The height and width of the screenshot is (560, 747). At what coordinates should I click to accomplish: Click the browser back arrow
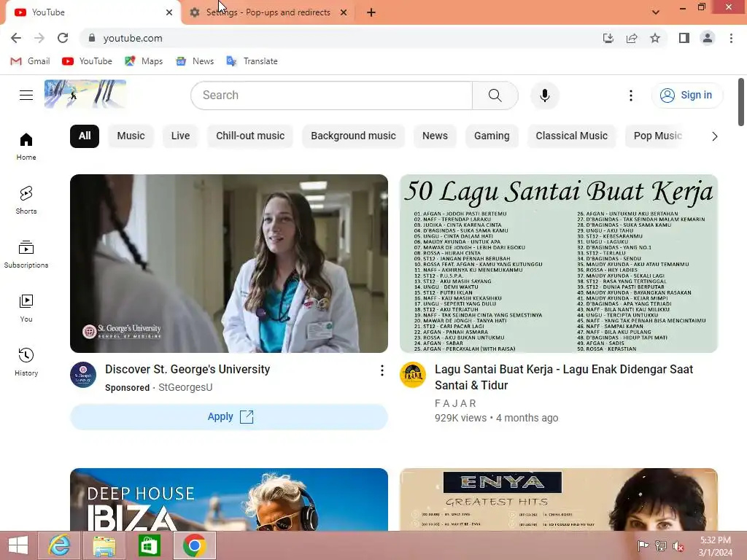16,38
